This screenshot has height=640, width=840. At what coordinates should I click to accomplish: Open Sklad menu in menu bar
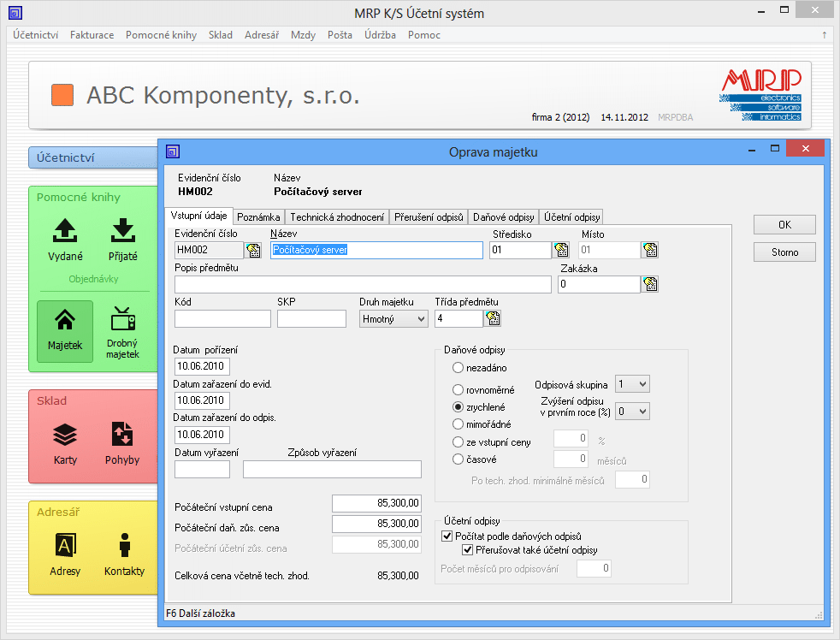[x=220, y=35]
